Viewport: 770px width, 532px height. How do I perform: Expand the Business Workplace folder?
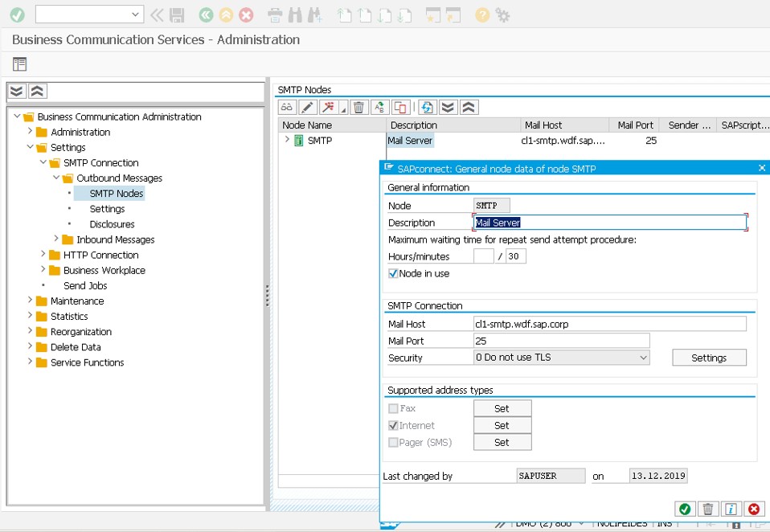(x=43, y=269)
